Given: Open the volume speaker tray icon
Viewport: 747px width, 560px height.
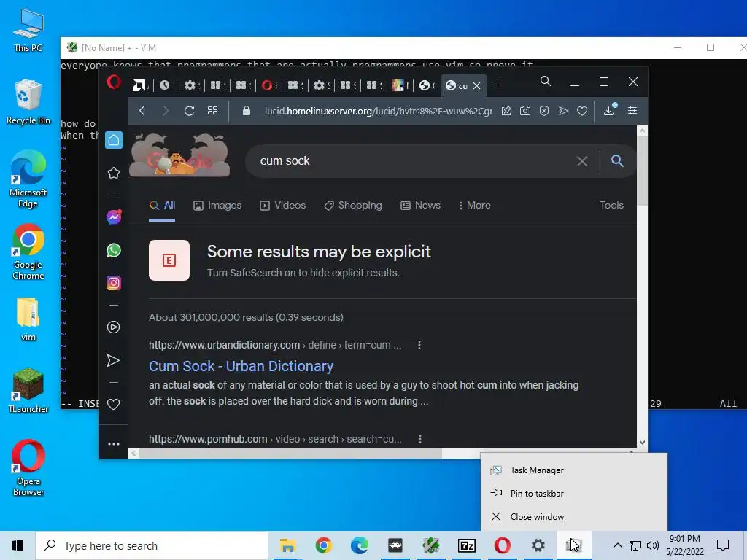Looking at the screenshot, I should [653, 545].
